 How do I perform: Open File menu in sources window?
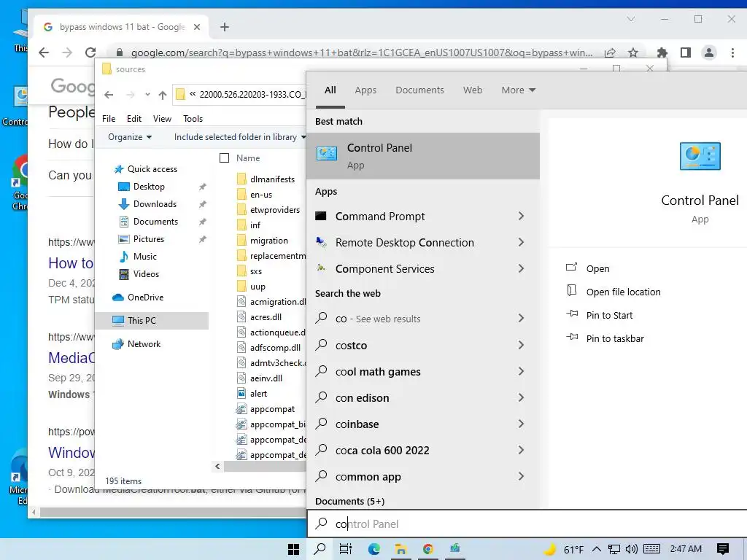coord(109,119)
